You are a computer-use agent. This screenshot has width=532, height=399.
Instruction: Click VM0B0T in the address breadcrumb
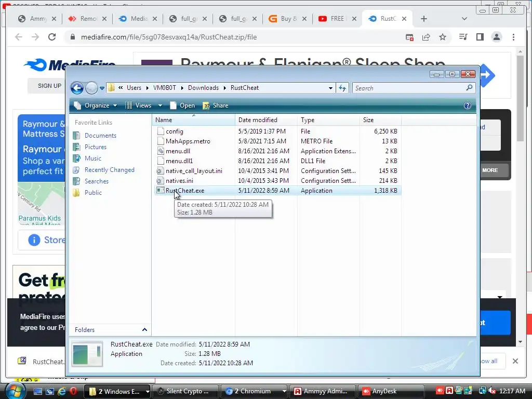click(x=165, y=88)
